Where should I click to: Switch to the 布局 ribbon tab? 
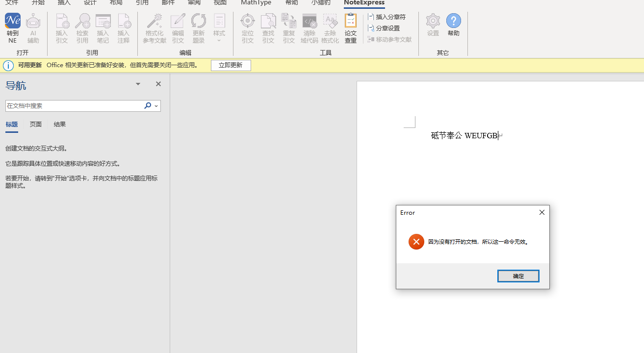pos(116,2)
